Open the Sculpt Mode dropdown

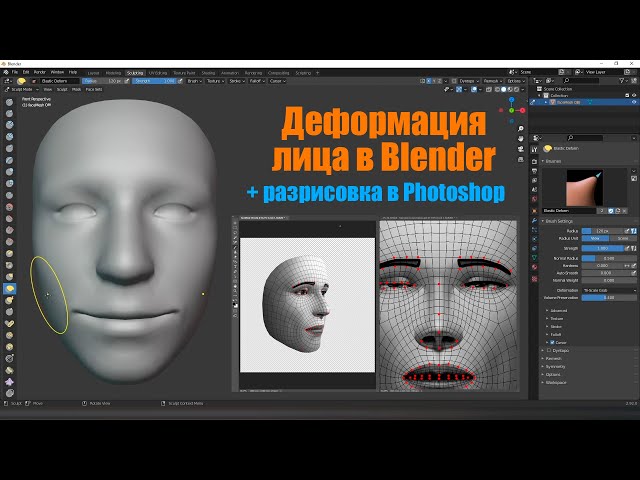(22, 89)
